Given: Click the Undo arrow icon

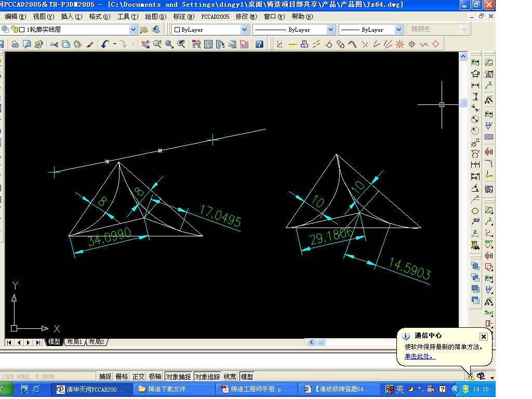Looking at the screenshot, I should 105,45.
